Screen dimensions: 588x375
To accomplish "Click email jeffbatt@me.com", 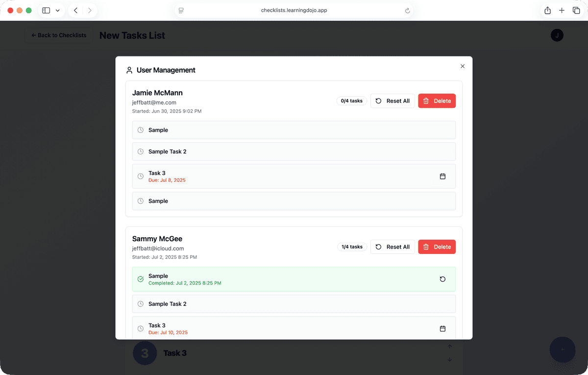I will 154,102.
